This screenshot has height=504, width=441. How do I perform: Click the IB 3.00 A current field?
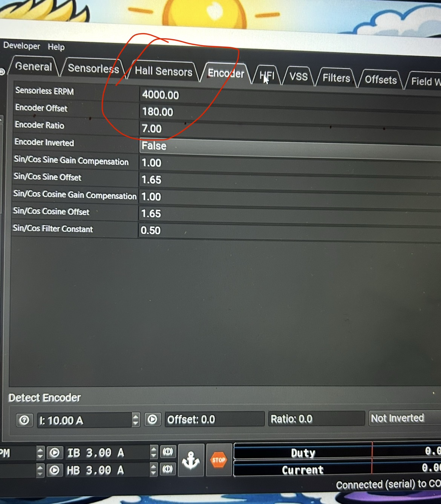click(107, 452)
